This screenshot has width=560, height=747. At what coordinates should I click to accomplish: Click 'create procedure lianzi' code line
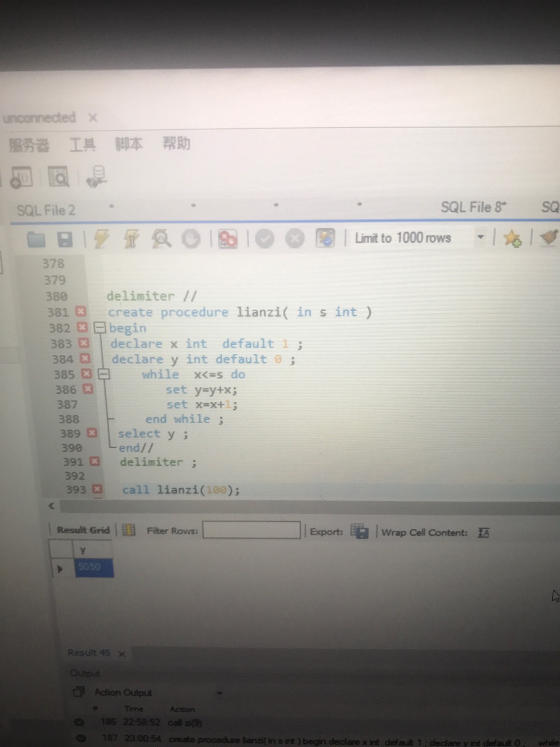point(240,312)
